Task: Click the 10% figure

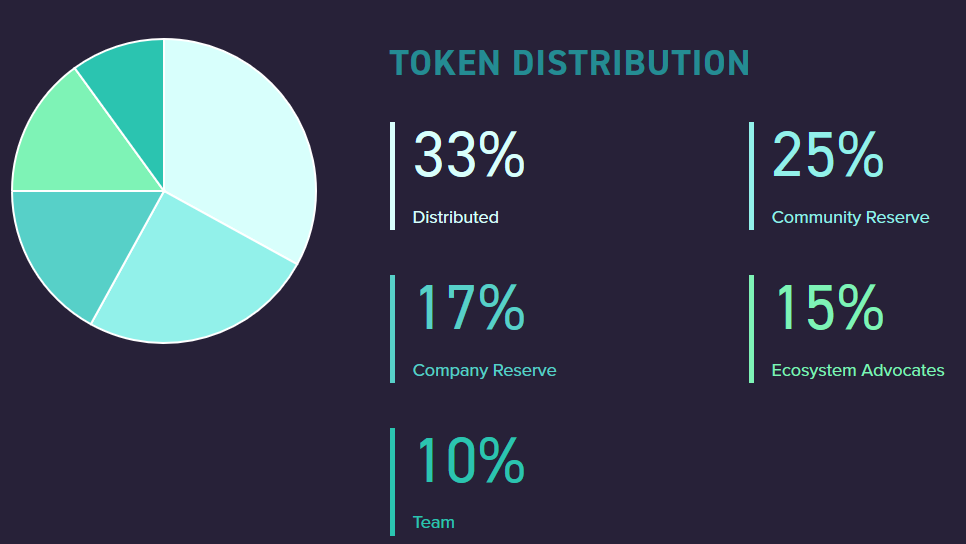Action: [468, 461]
